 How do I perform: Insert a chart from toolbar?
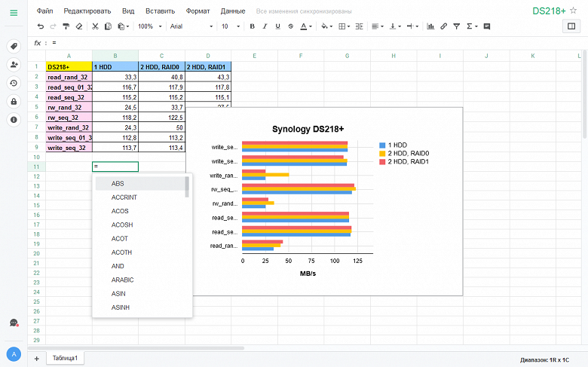click(430, 26)
